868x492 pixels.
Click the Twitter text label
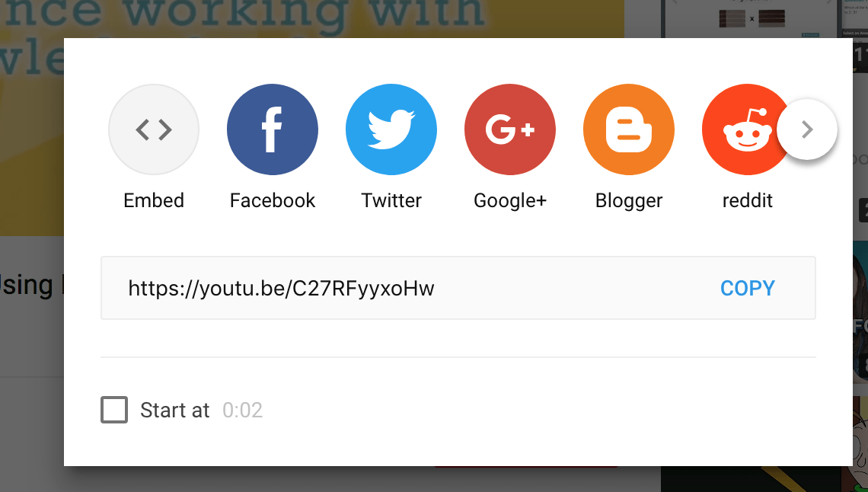[391, 200]
